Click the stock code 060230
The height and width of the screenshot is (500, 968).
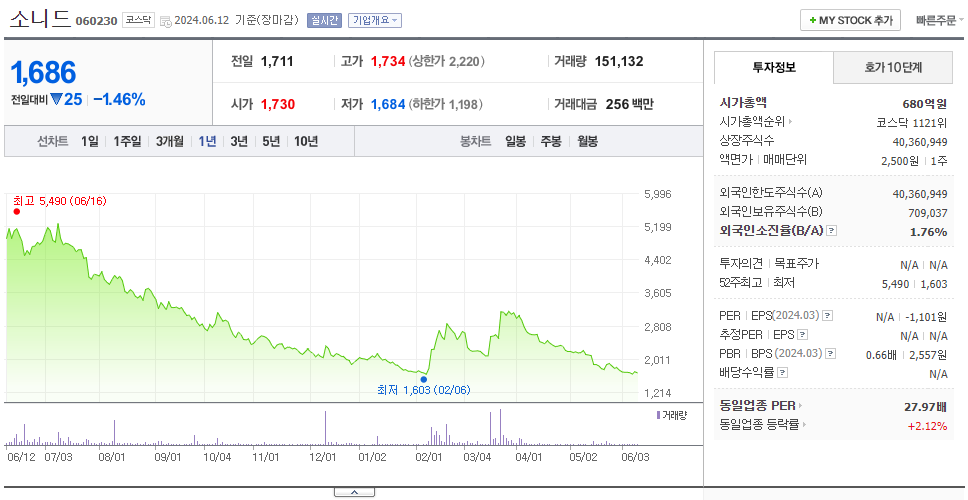tap(96, 22)
